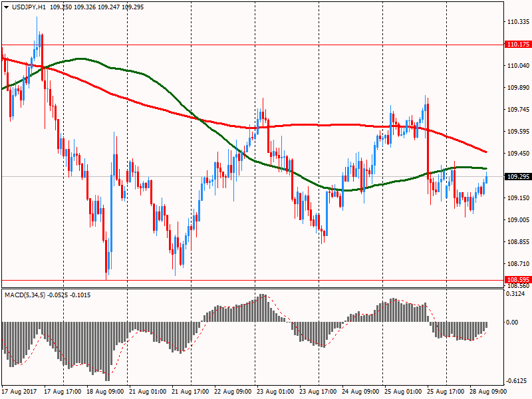Click the 23 Aug 17:00 time axis label
Viewport: 532px width, 399px height.
[x=318, y=392]
